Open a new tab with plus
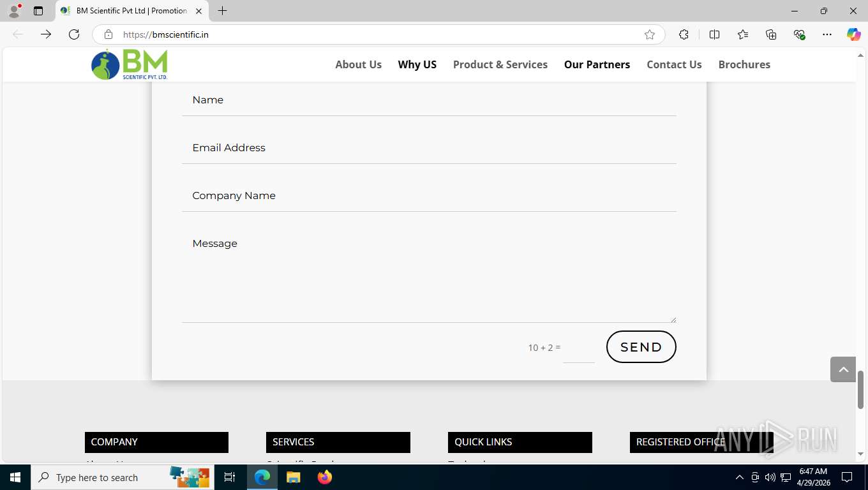Viewport: 868px width, 490px height. coord(222,11)
